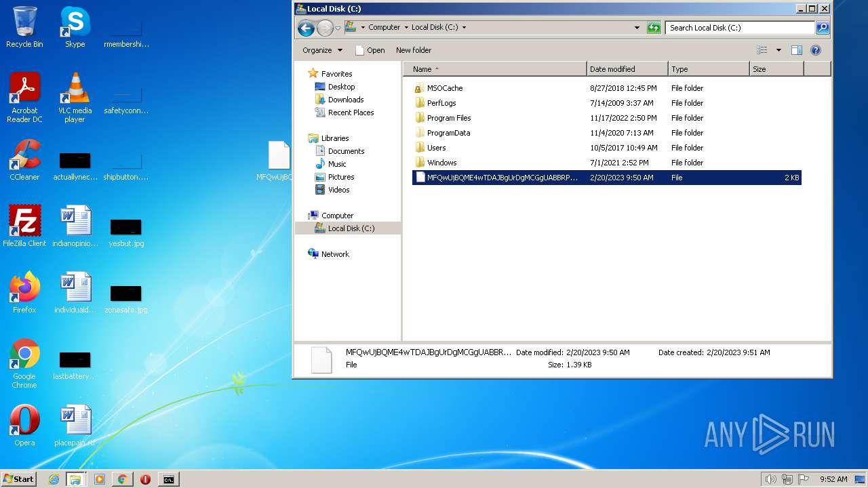Click Computer in the address breadcrumb
Image resolution: width=868 pixels, height=488 pixels.
click(x=384, y=28)
